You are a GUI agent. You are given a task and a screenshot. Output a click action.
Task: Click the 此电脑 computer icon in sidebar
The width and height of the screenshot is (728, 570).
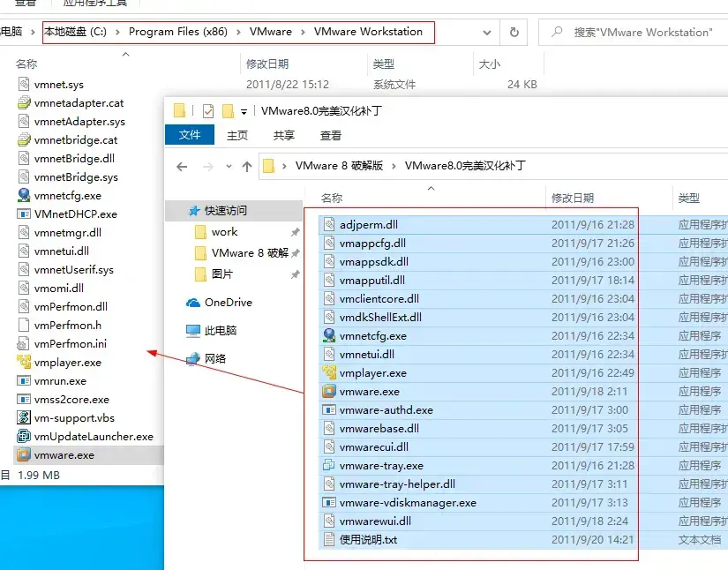(x=193, y=331)
